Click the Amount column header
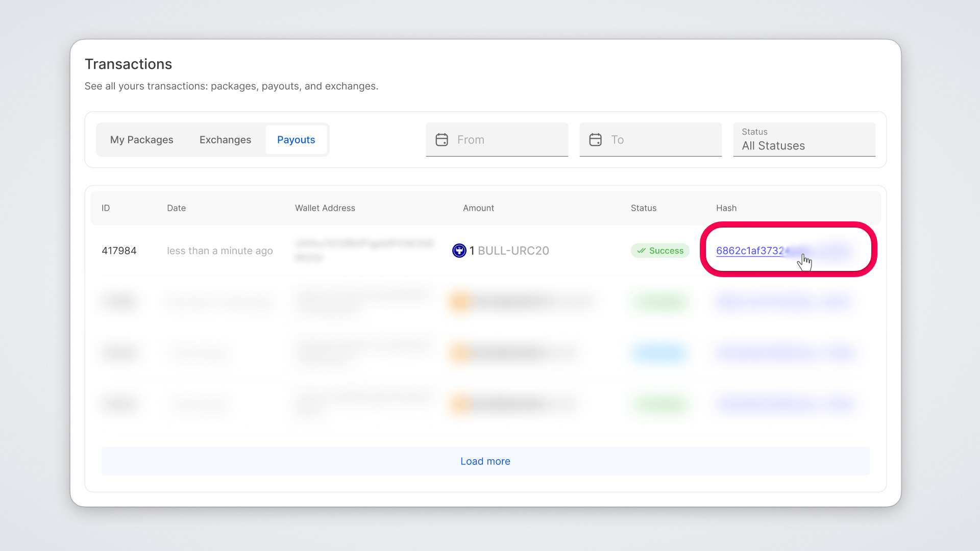Image resolution: width=980 pixels, height=551 pixels. 478,208
